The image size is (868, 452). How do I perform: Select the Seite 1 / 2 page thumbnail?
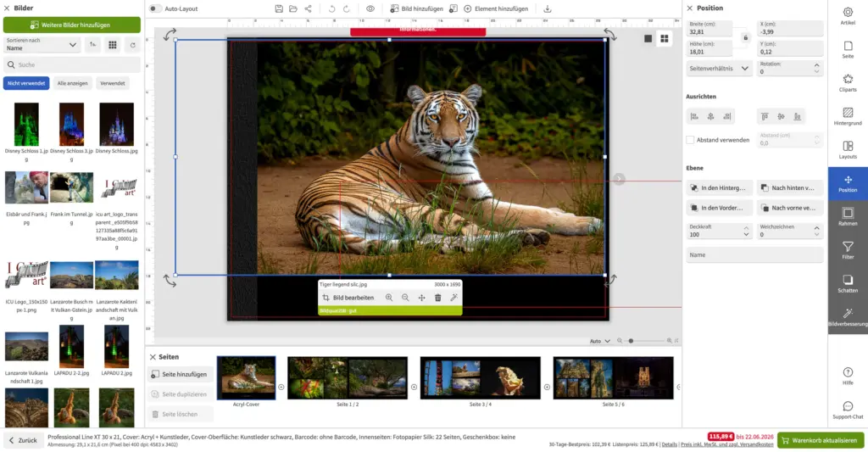[x=348, y=377]
